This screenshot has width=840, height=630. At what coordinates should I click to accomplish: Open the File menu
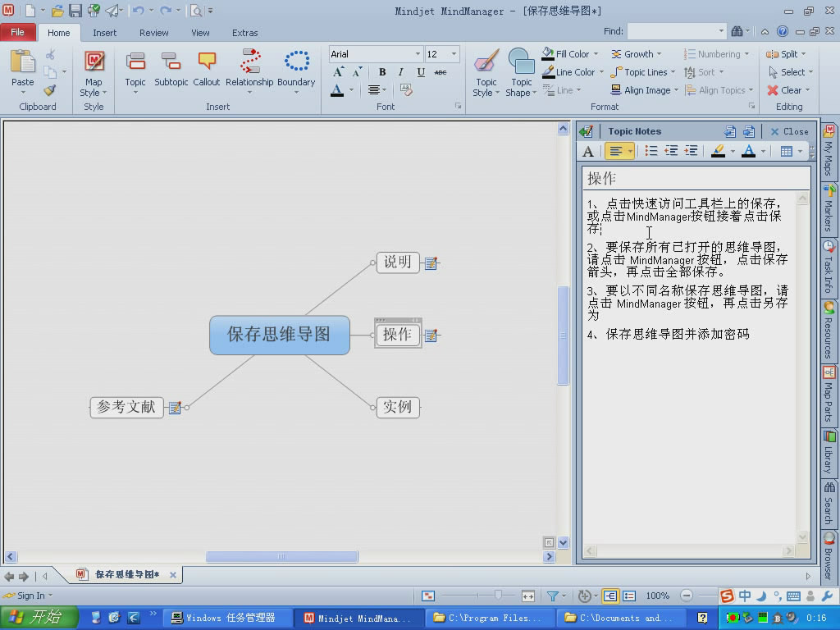18,32
